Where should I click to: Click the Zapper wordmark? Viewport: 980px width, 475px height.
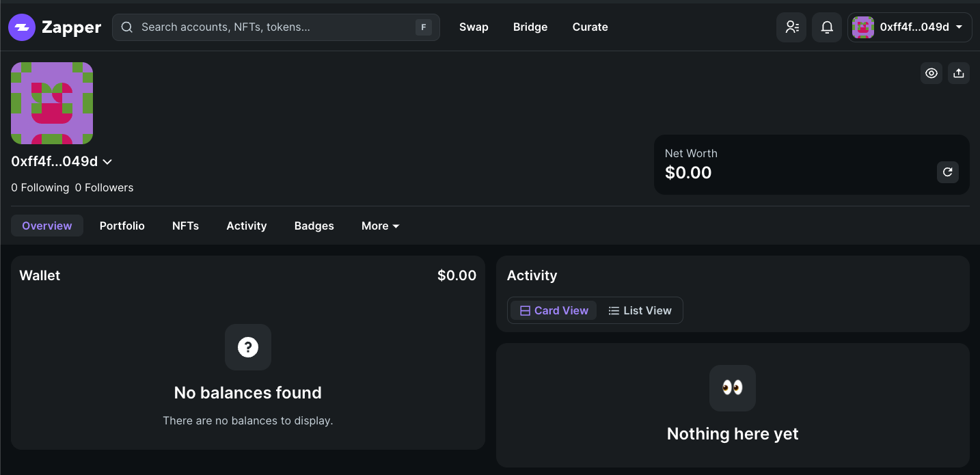(71, 27)
